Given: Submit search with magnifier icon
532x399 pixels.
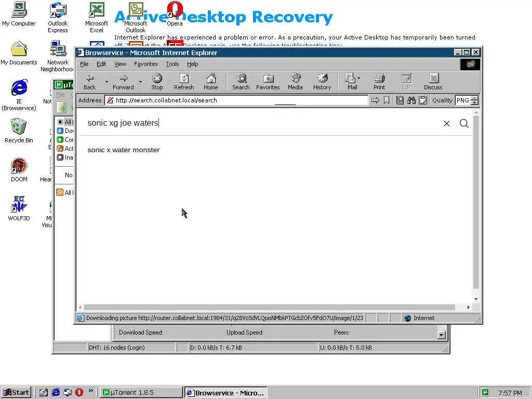Looking at the screenshot, I should (464, 124).
